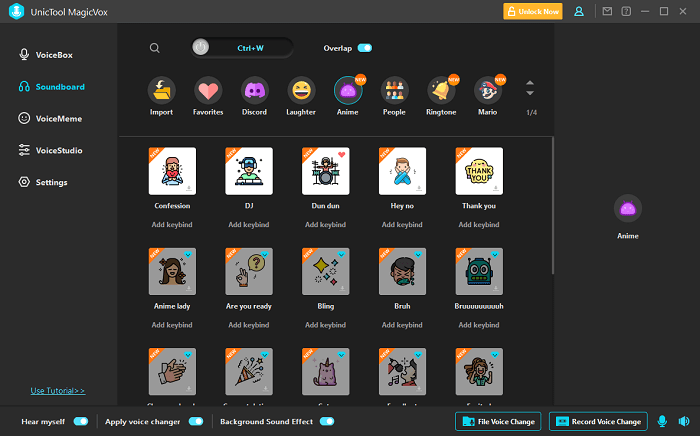Click the excited woman sound tile
This screenshot has width=700, height=436.
tap(479, 372)
